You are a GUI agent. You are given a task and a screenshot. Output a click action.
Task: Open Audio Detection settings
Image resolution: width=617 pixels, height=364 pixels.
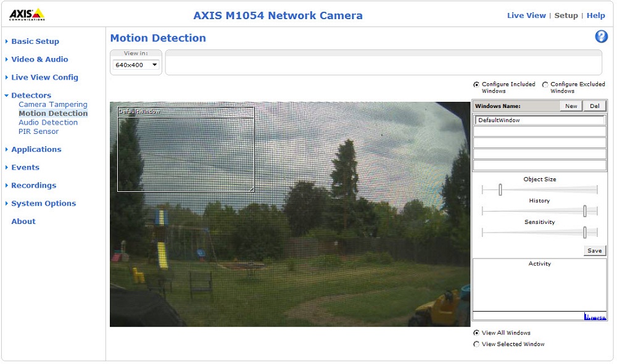(48, 123)
